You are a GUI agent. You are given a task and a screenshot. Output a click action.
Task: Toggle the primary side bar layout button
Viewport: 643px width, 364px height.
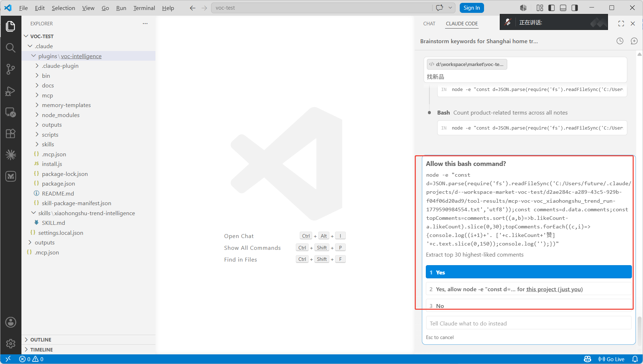coord(552,8)
